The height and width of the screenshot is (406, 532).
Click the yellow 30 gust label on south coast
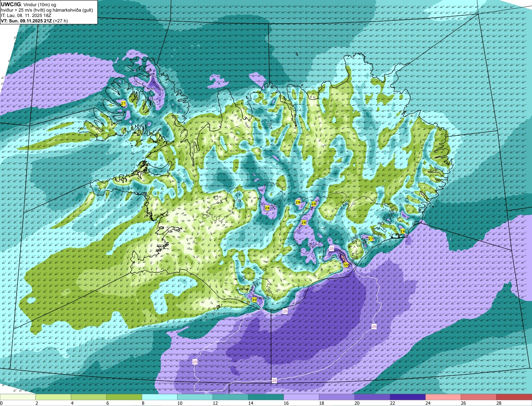[254, 300]
